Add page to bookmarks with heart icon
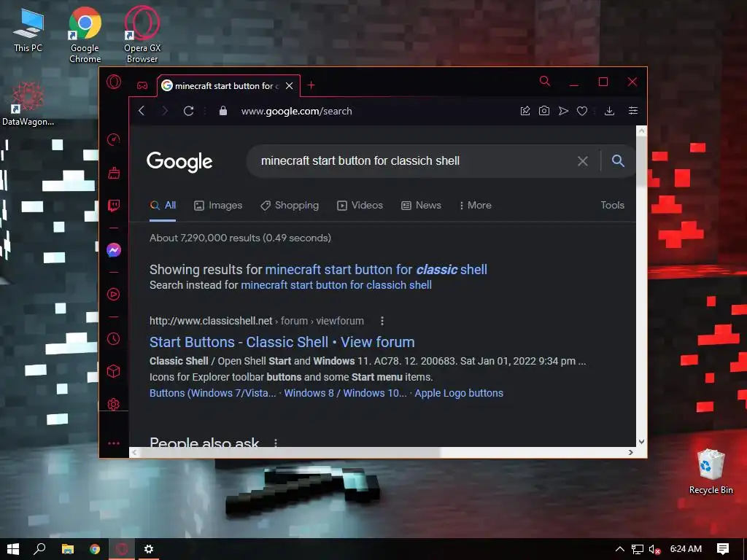Viewport: 747px width, 560px height. tap(582, 111)
